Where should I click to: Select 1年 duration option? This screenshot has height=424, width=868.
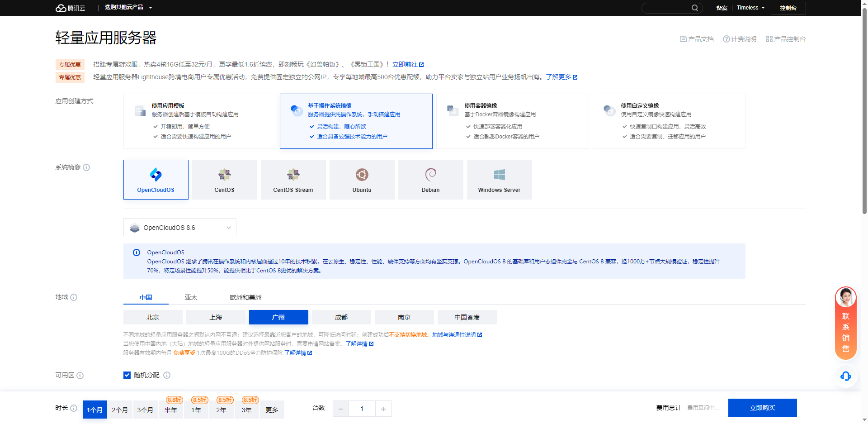click(x=196, y=410)
